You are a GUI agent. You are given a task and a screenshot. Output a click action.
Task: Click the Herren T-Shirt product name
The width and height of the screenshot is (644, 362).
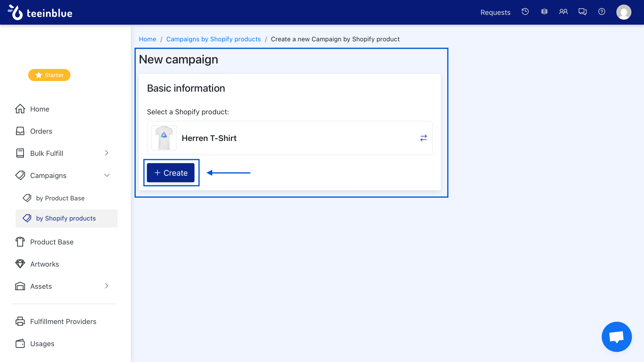[209, 138]
